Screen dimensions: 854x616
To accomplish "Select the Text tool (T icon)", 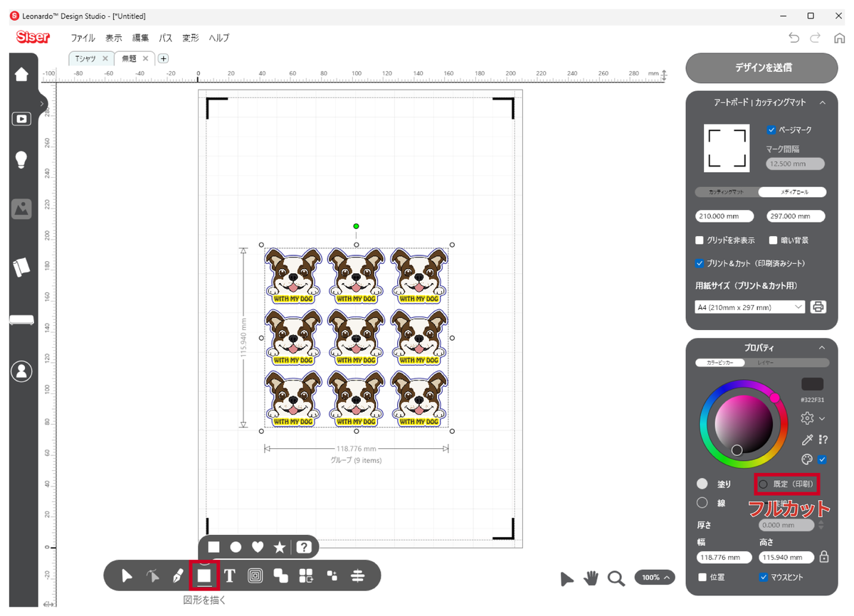I will 229,576.
